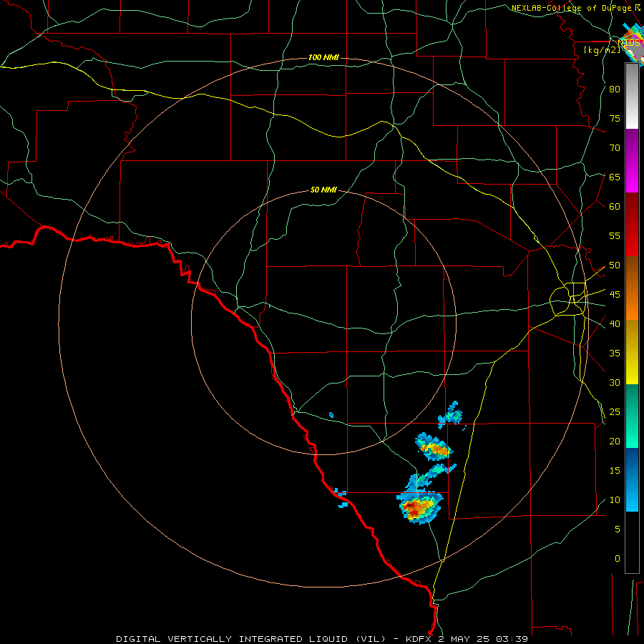Image resolution: width=644 pixels, height=644 pixels.
Task: Select the 25 value on the VIL scale
Action: click(x=615, y=412)
